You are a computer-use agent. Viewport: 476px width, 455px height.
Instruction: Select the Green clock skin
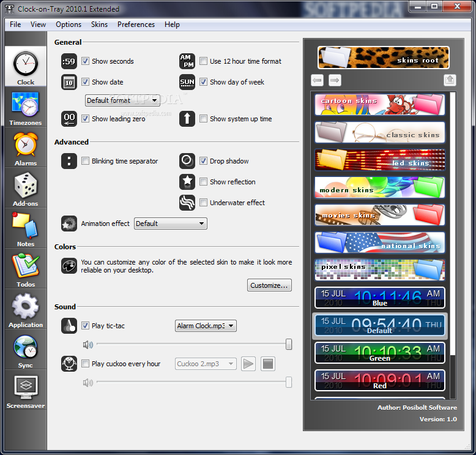click(380, 353)
